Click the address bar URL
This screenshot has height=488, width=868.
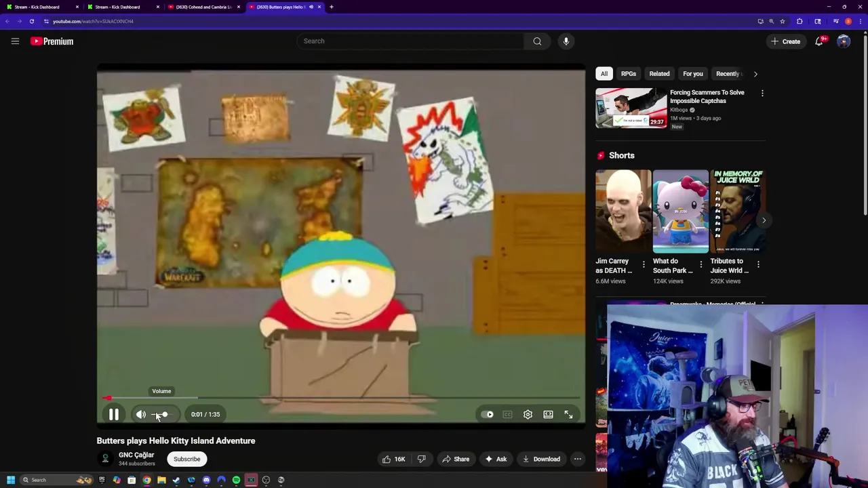pyautogui.click(x=93, y=21)
